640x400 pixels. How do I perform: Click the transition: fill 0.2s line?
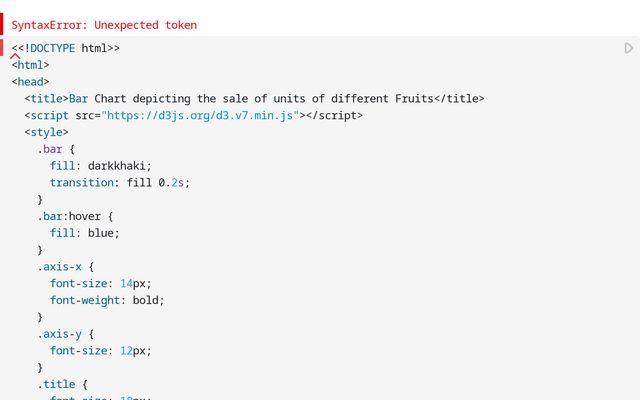(x=119, y=183)
